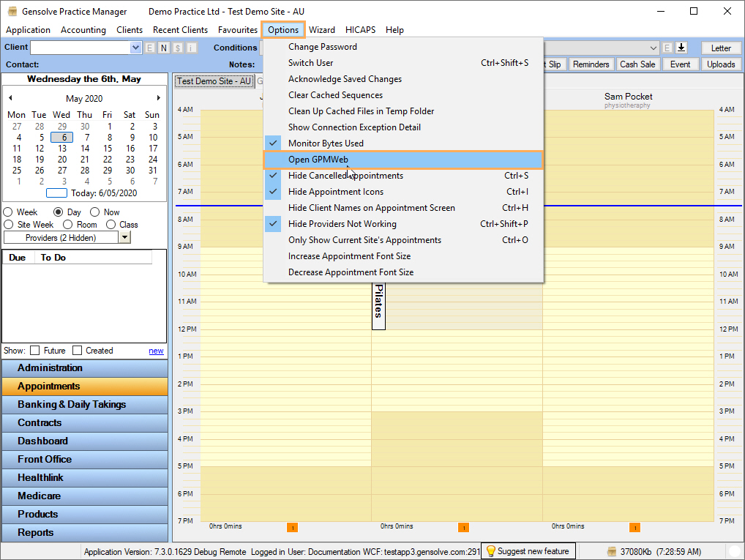Toggle Hide Cancelled Appointments option
The image size is (745, 560).
[x=403, y=176]
